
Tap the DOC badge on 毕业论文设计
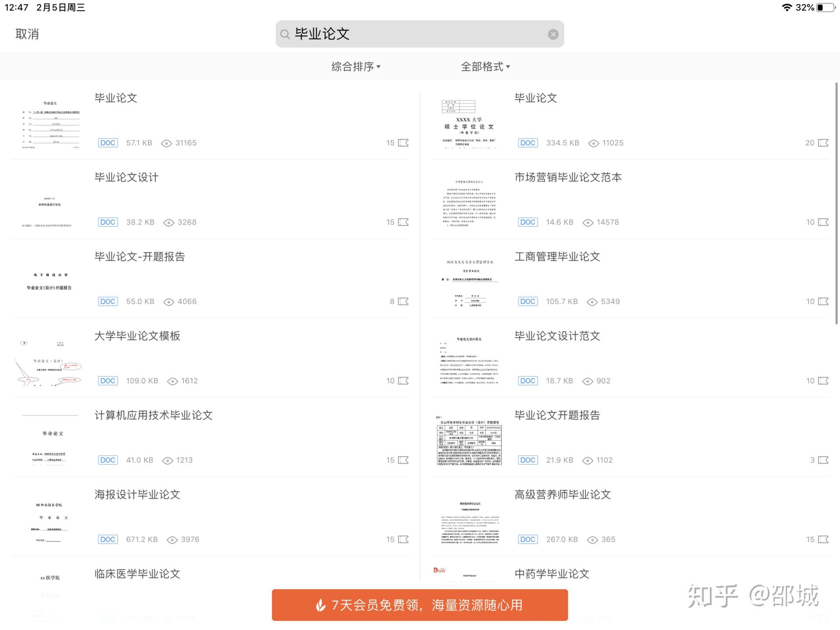108,222
